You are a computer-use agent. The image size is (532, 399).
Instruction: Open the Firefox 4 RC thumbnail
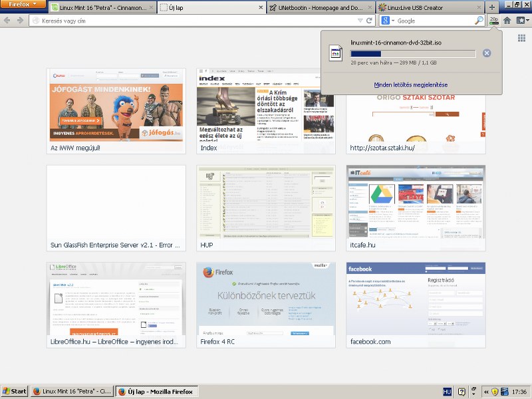click(x=266, y=305)
